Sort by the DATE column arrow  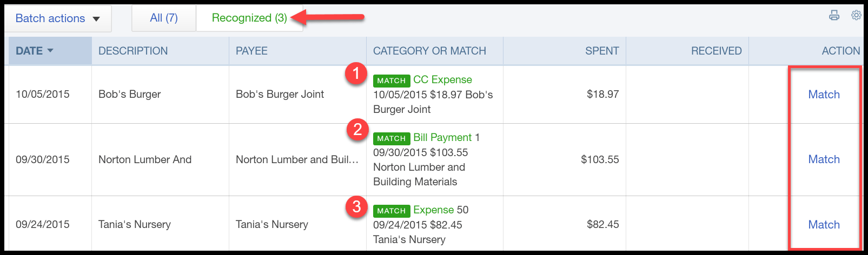[50, 50]
